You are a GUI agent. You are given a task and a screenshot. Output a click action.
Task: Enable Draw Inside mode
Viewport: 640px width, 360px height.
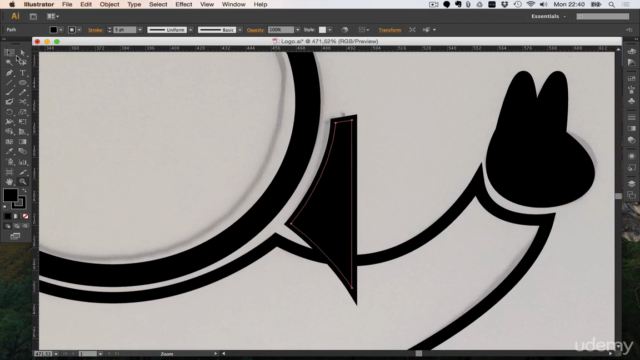25,226
